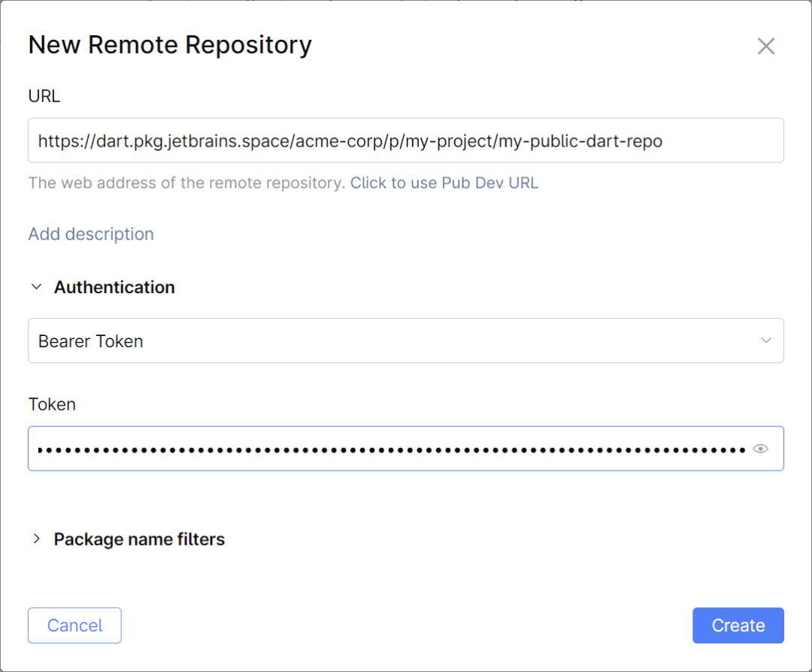
Task: Close the New Remote Repository dialog
Action: (766, 46)
